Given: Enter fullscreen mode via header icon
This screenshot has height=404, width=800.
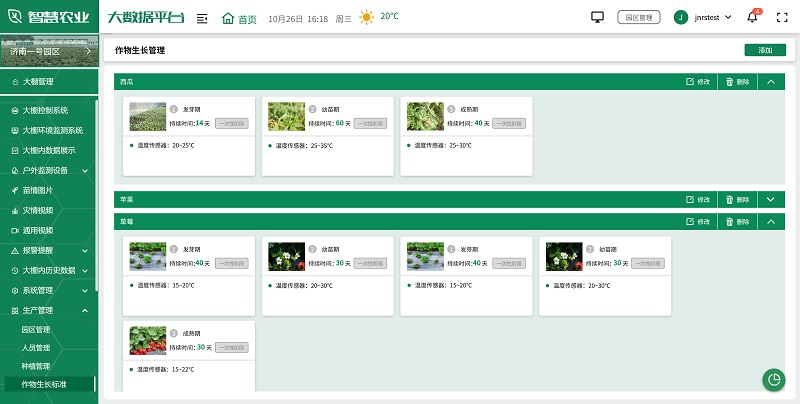Looking at the screenshot, I should point(780,17).
